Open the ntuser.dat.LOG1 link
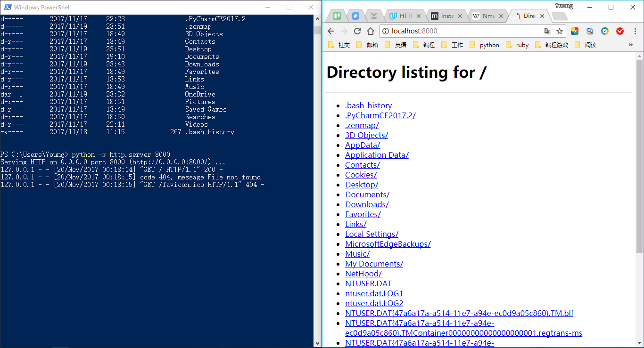 [x=374, y=293]
